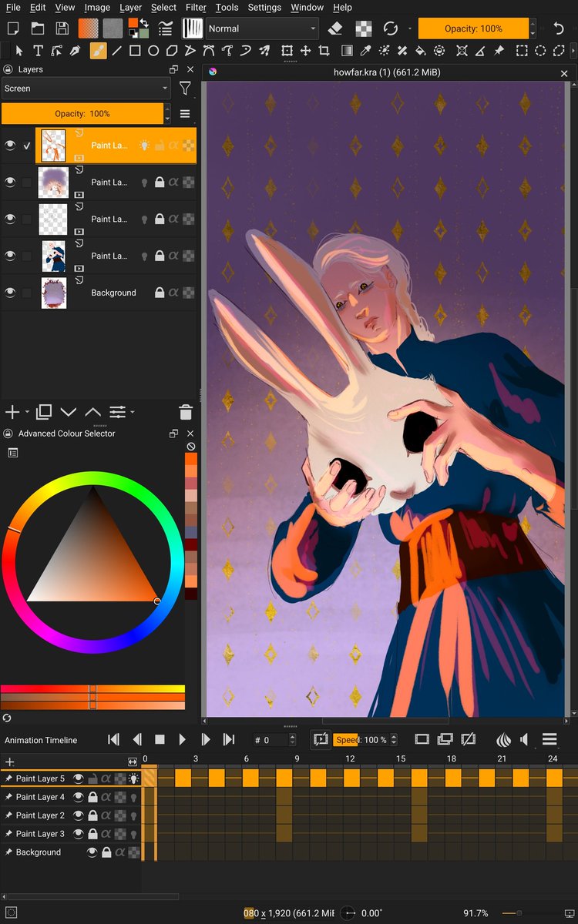Select the Transform tool
Screen dimensions: 578x924
pos(287,51)
